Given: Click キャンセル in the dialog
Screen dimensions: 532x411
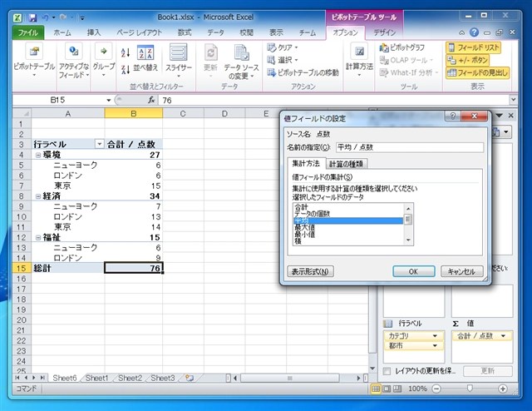Looking at the screenshot, I should [x=461, y=271].
